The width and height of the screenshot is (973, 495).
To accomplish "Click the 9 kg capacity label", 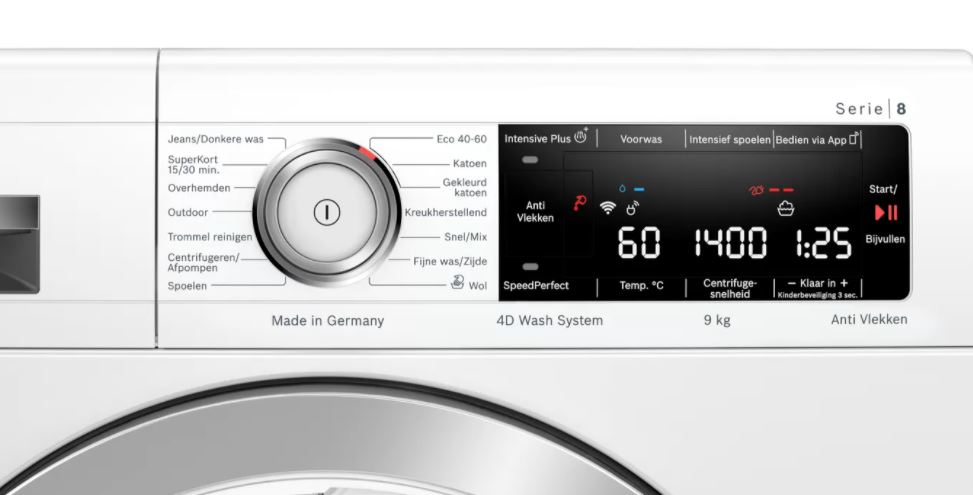I will (x=717, y=321).
